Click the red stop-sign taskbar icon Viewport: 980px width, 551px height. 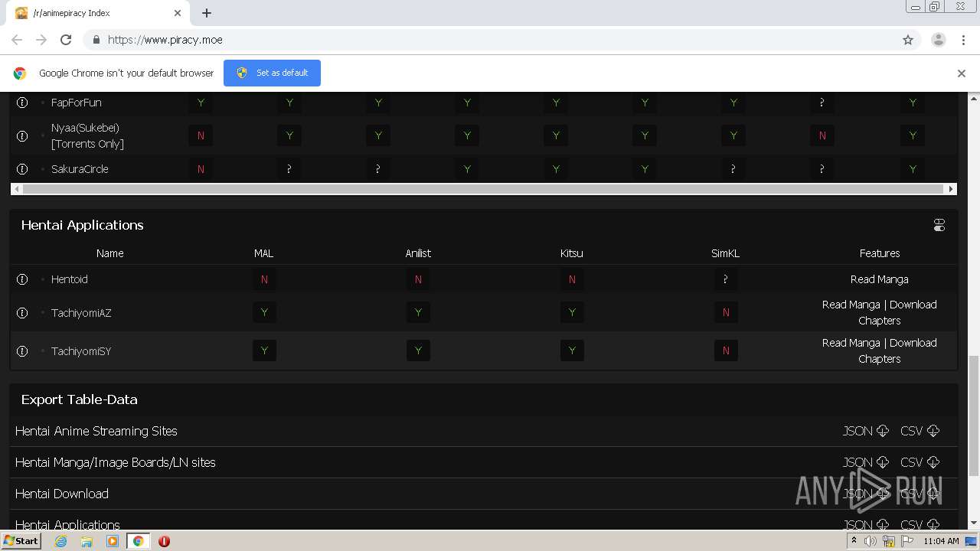click(164, 541)
